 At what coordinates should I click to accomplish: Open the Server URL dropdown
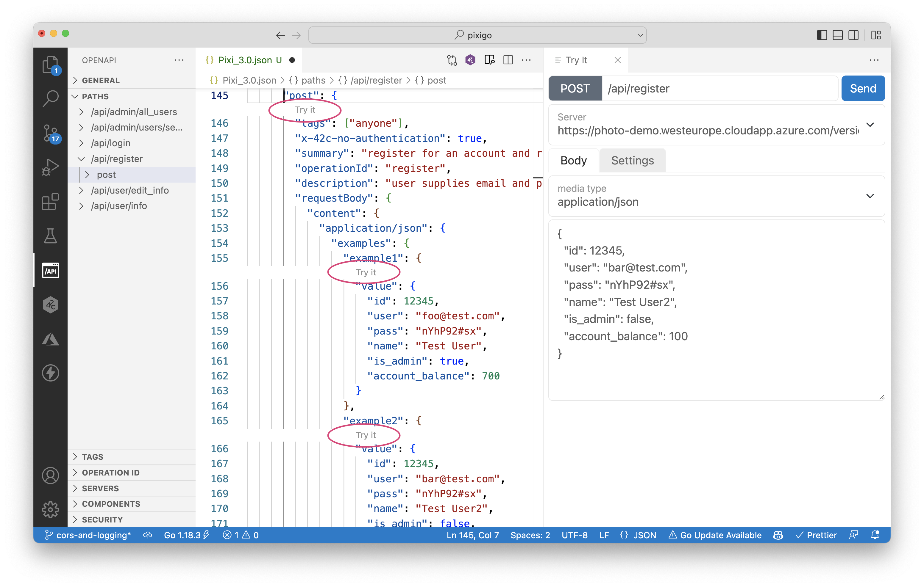(x=870, y=125)
